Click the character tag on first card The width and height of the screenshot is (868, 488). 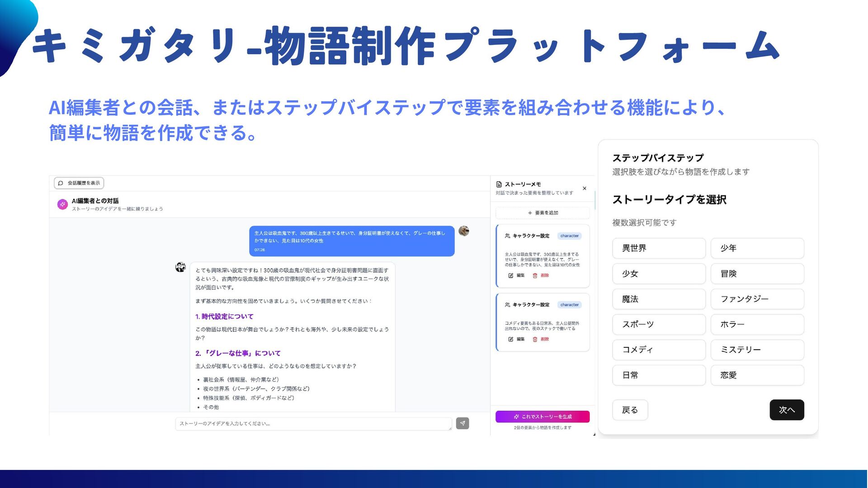569,236
